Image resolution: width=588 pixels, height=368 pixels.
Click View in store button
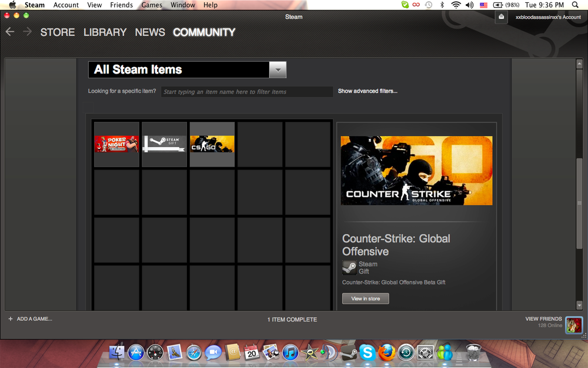[x=366, y=299]
